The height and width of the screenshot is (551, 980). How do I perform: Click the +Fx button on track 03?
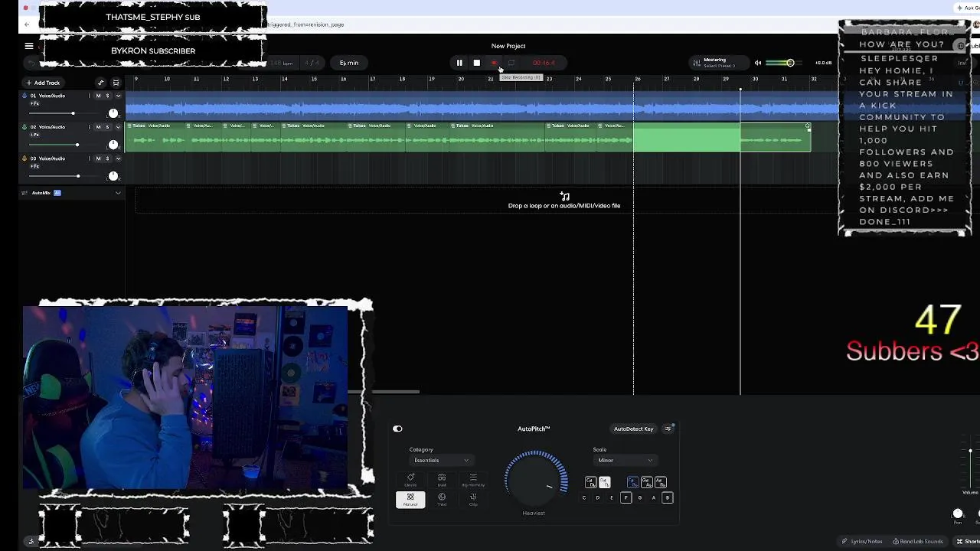[34, 166]
